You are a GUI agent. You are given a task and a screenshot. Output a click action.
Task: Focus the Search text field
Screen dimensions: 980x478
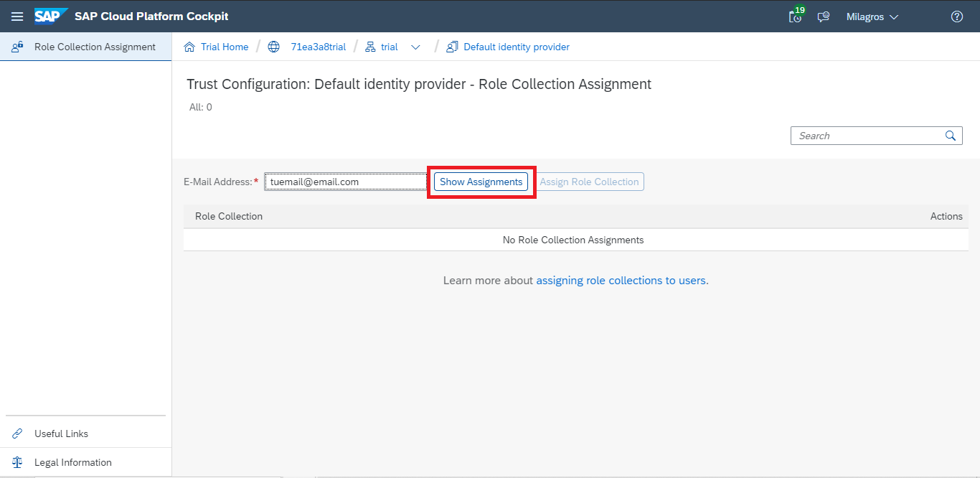pyautogui.click(x=868, y=136)
